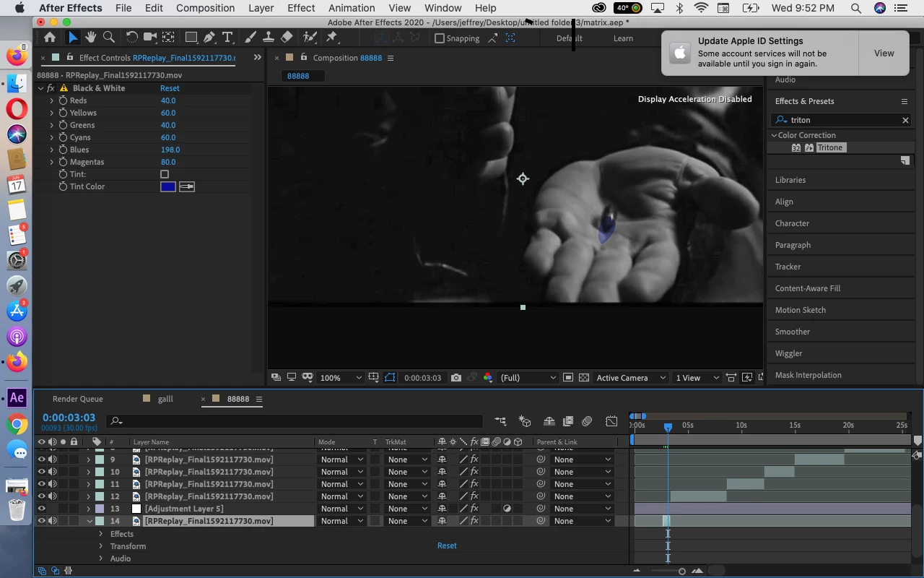Open the Composition menu
Image resolution: width=924 pixels, height=578 pixels.
click(x=206, y=8)
